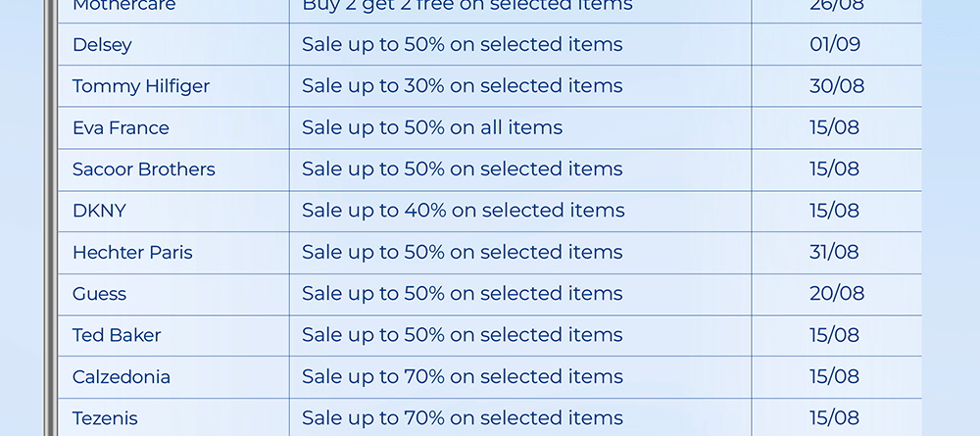This screenshot has height=436, width=980.
Task: Click the Eva France brand name
Action: pos(121,128)
